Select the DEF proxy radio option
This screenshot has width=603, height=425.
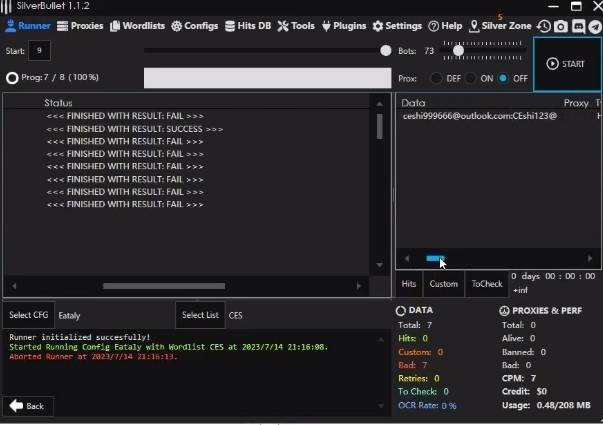click(437, 78)
